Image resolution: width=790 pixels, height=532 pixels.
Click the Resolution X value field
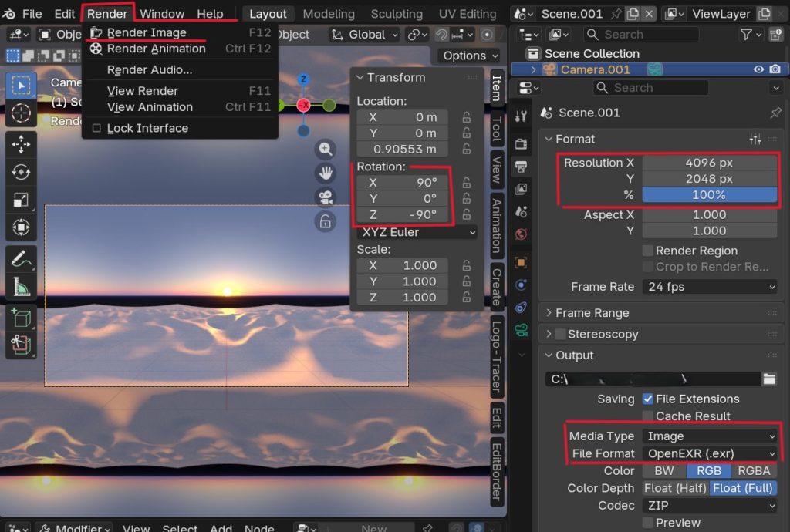pyautogui.click(x=709, y=163)
